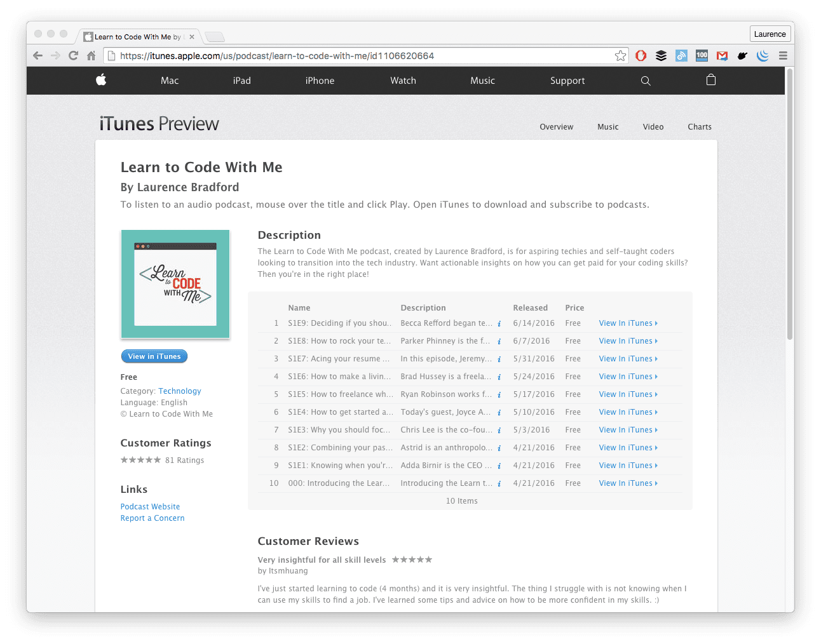Click the 100 badge extension icon
The image size is (821, 644).
702,56
